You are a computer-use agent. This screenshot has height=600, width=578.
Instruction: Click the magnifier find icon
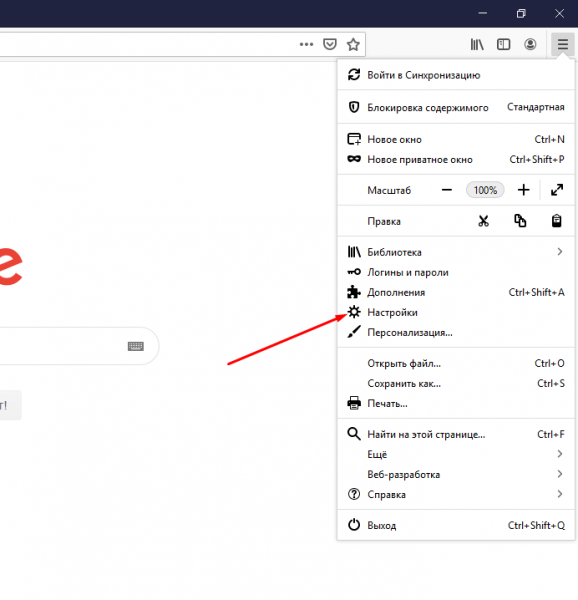point(354,434)
